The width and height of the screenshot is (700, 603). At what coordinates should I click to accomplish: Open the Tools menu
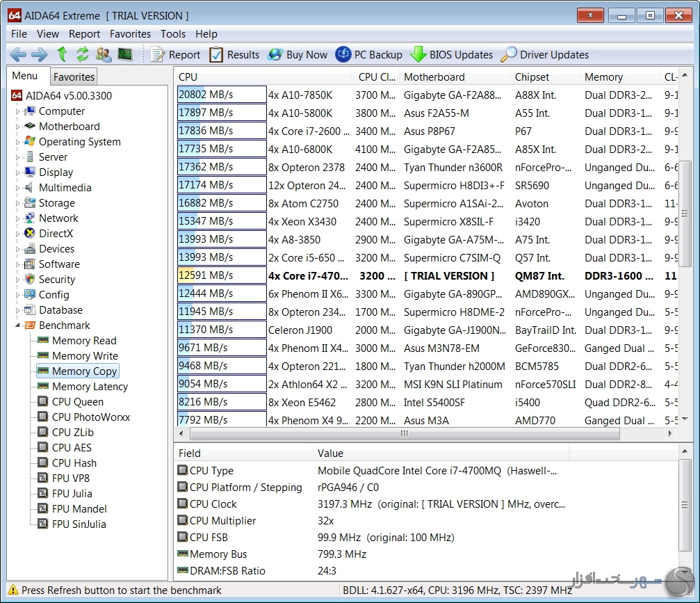point(173,34)
